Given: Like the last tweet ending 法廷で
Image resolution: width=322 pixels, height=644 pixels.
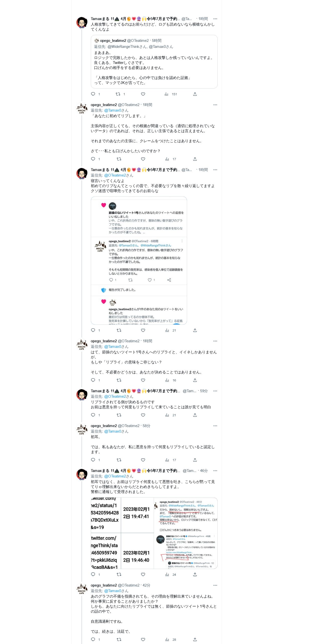Looking at the screenshot, I should tap(143, 639).
